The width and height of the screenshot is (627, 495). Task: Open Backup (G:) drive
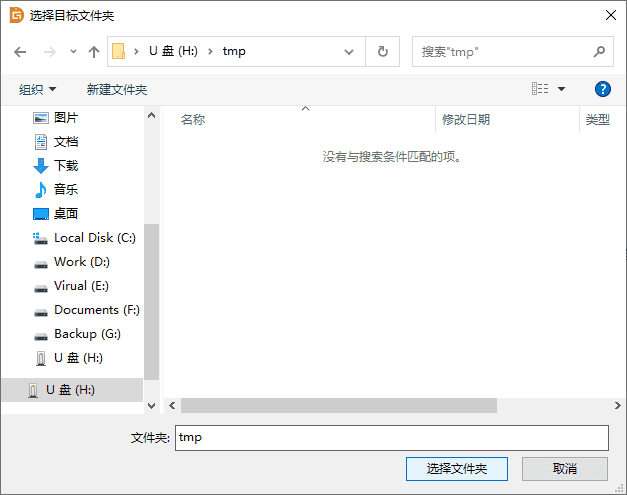click(x=87, y=334)
